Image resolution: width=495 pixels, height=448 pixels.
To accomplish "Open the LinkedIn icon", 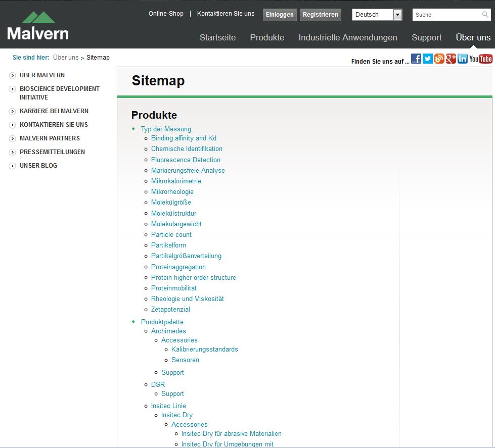I will [463, 59].
